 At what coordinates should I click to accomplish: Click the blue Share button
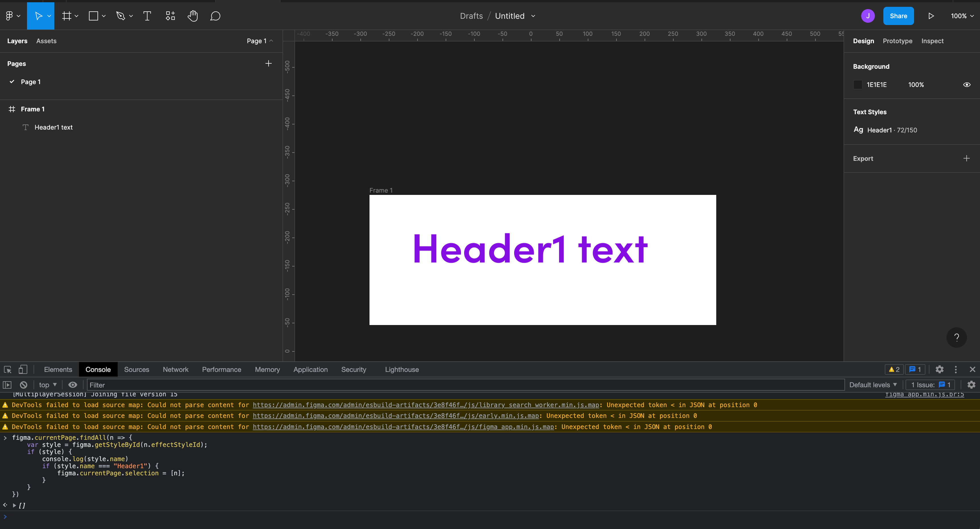pyautogui.click(x=899, y=16)
